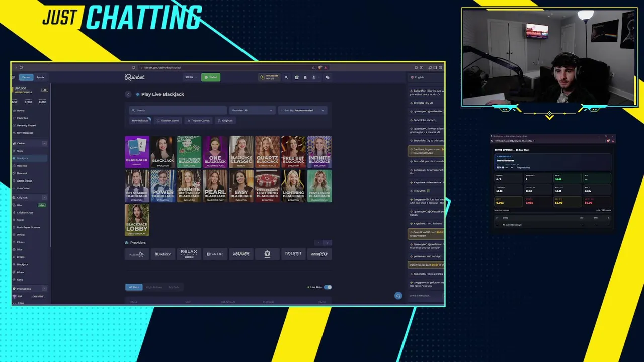Open Home in the sidebar
Screen dimensions: 644x362
pos(20,110)
